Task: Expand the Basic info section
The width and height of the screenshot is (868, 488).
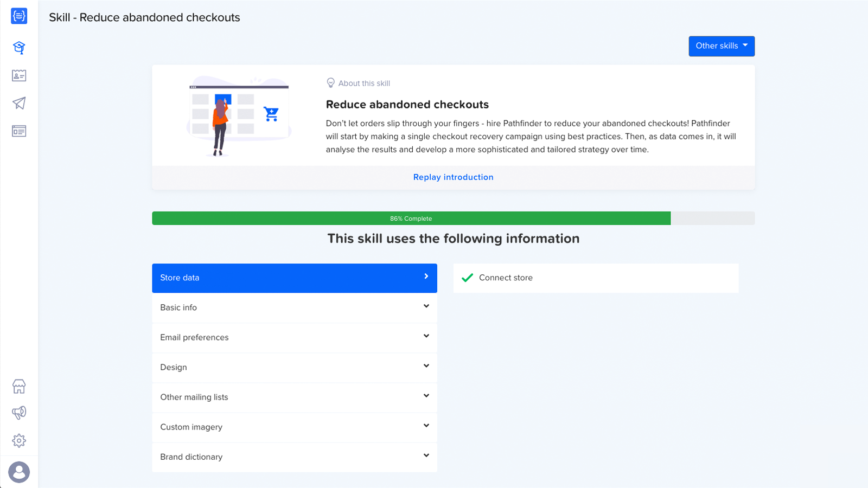Action: pos(295,308)
